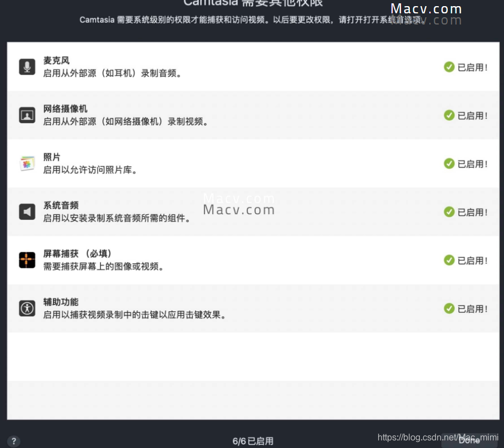Click the 6/6 已启用 status indicator

pos(252,440)
